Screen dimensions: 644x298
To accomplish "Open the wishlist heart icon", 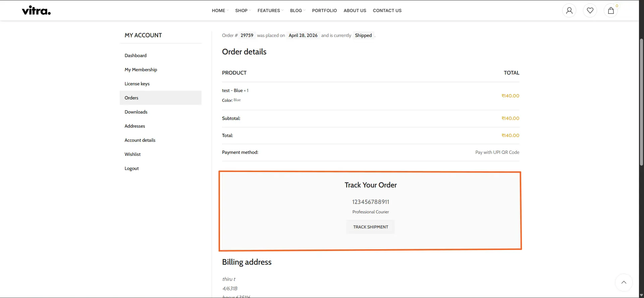I will (x=590, y=10).
